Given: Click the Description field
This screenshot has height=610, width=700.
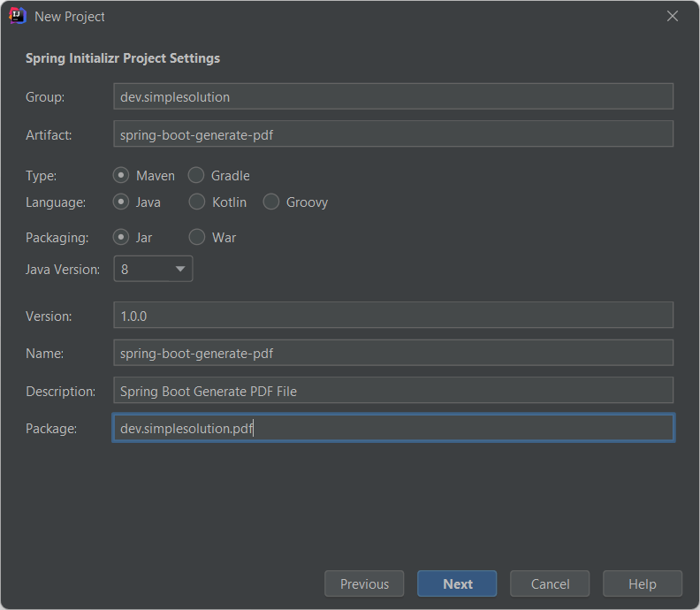Looking at the screenshot, I should [x=393, y=390].
